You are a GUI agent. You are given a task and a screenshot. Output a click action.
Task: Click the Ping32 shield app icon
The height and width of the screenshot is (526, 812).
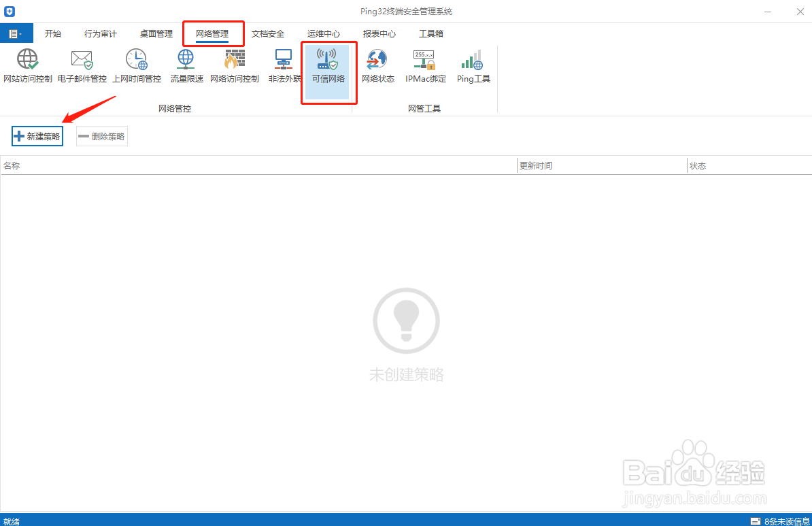point(10,11)
